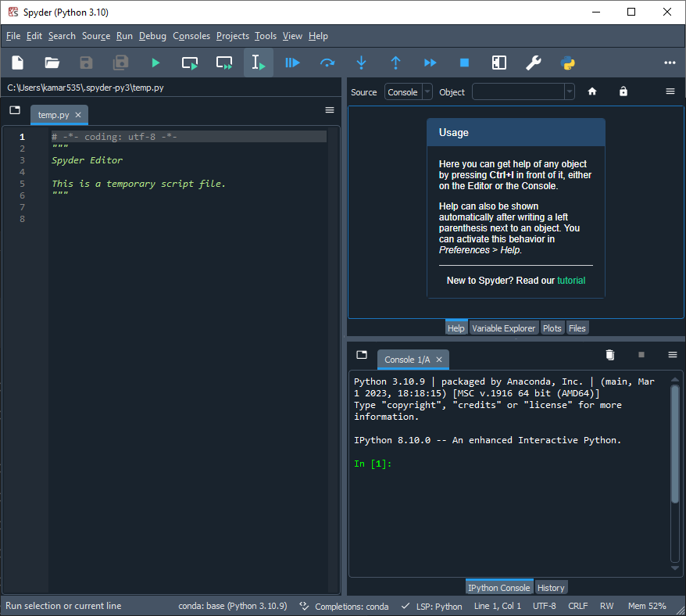This screenshot has height=616, width=686.
Task: Switch to the Plots tab
Action: click(x=552, y=328)
